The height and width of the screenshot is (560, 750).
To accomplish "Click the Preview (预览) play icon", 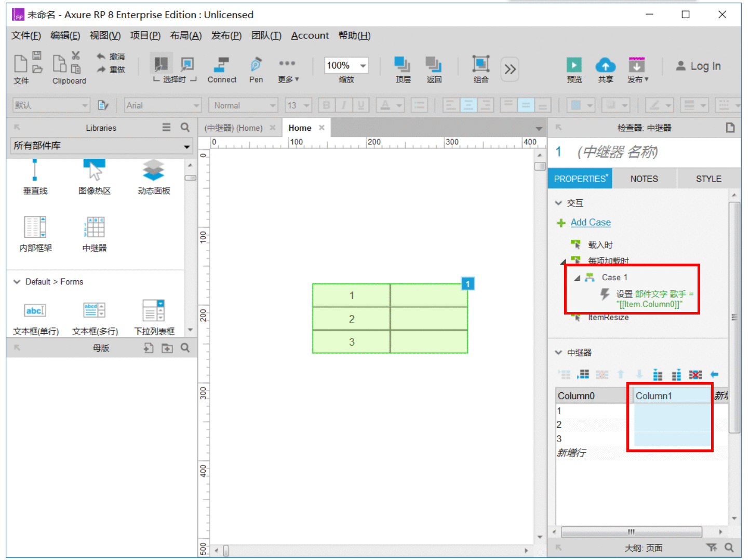I will click(574, 65).
